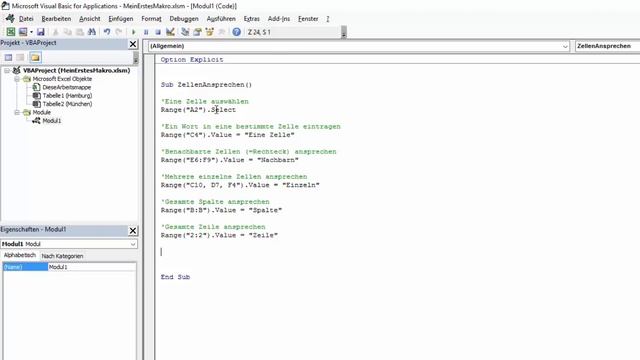Stop the macro with the Reset square icon

158,32
